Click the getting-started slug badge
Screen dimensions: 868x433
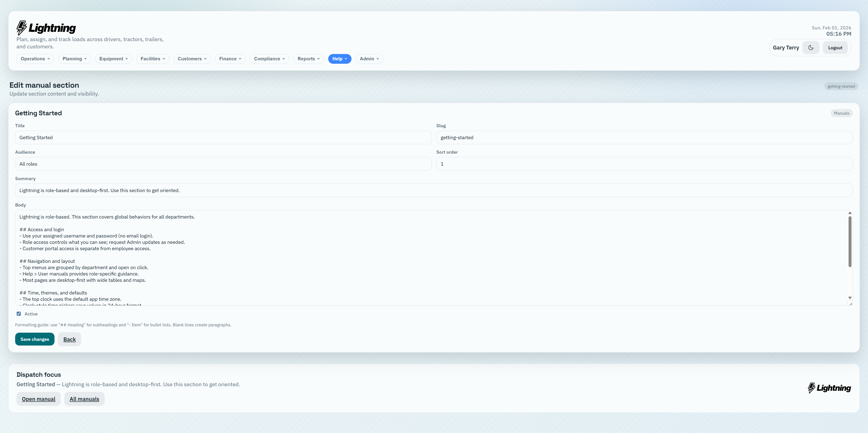841,86
